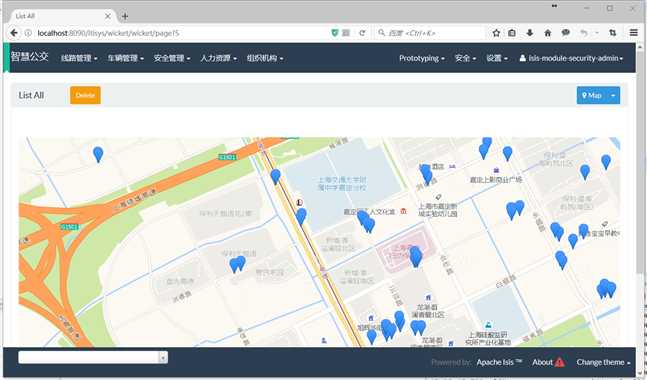Screen dimensions: 647x380
Task: Reload the page with the refresh icon
Action: [x=362, y=33]
